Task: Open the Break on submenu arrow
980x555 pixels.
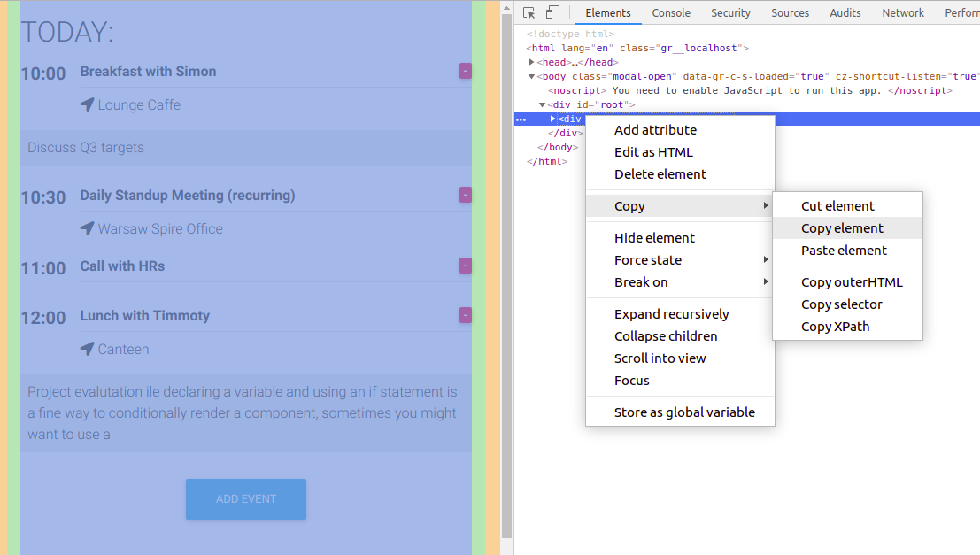Action: click(x=766, y=281)
